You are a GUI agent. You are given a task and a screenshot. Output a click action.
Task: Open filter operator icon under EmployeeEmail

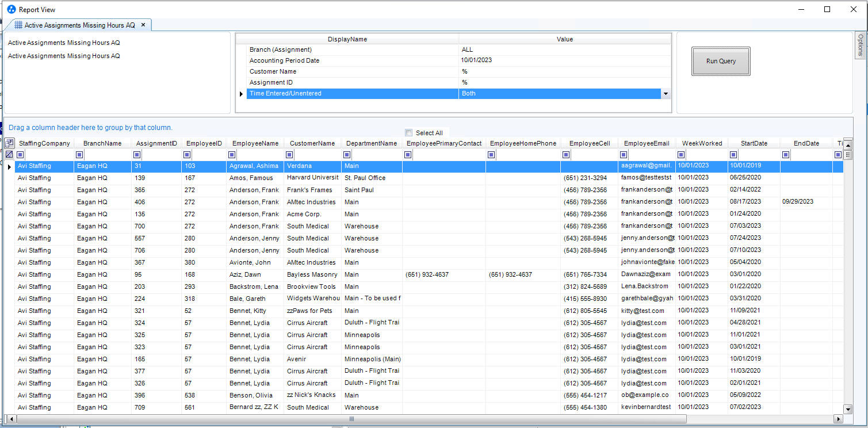click(624, 155)
